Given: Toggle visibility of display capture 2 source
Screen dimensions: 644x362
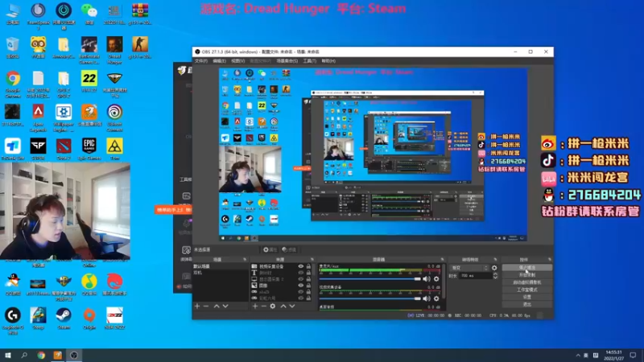Looking at the screenshot, I should (300, 279).
